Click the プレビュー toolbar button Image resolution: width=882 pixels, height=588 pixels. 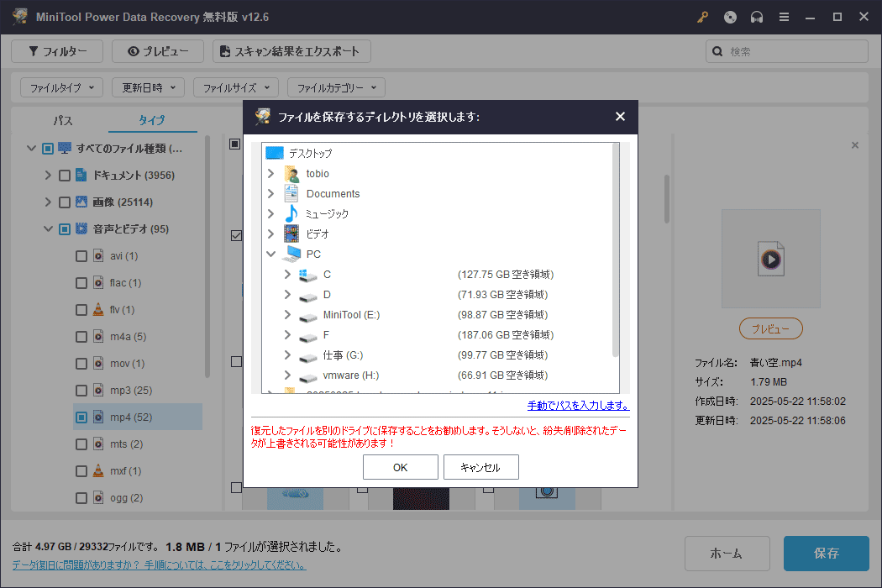point(158,51)
